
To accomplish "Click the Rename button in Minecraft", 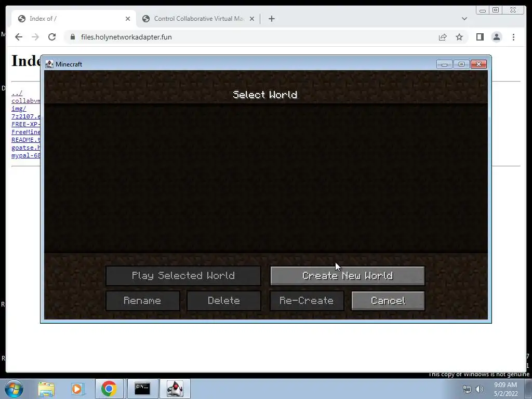I will pos(142,301).
